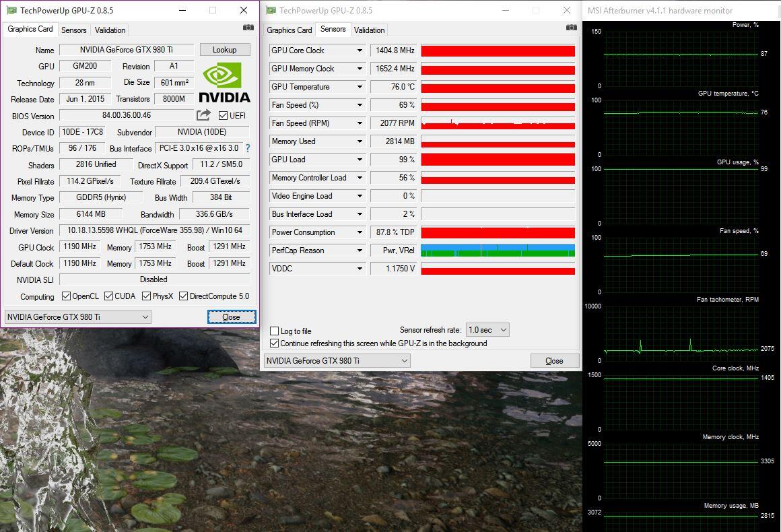The image size is (781, 532).
Task: Click the Fan tachometer graph in Afterburner monitor
Action: coord(681,333)
